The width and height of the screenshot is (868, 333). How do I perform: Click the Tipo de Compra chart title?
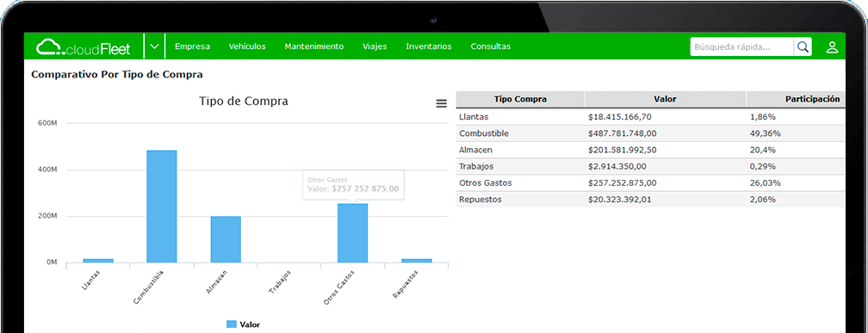(244, 102)
